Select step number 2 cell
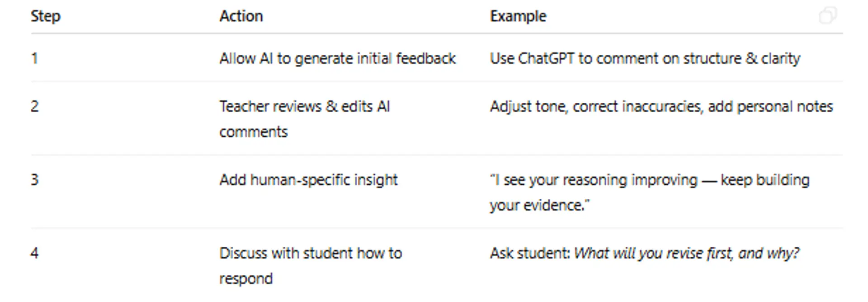 (35, 106)
